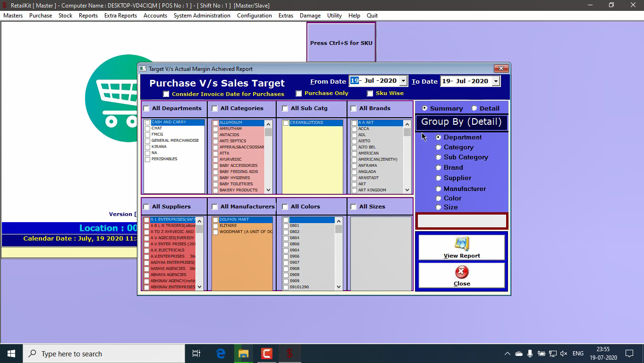Screen dimensions: 644x363
Task: Click the muted volume tray icon
Action: [x=563, y=354]
